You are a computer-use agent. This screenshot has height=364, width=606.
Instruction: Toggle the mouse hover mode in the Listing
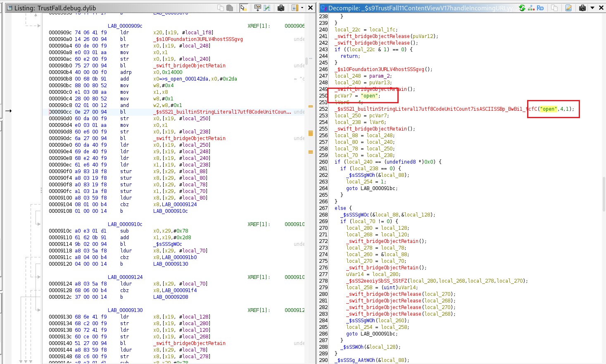tap(244, 8)
